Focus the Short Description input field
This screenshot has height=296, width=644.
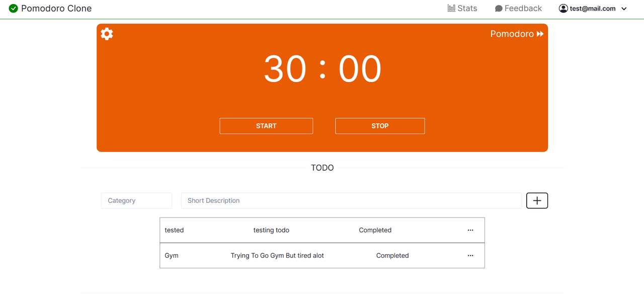351,200
